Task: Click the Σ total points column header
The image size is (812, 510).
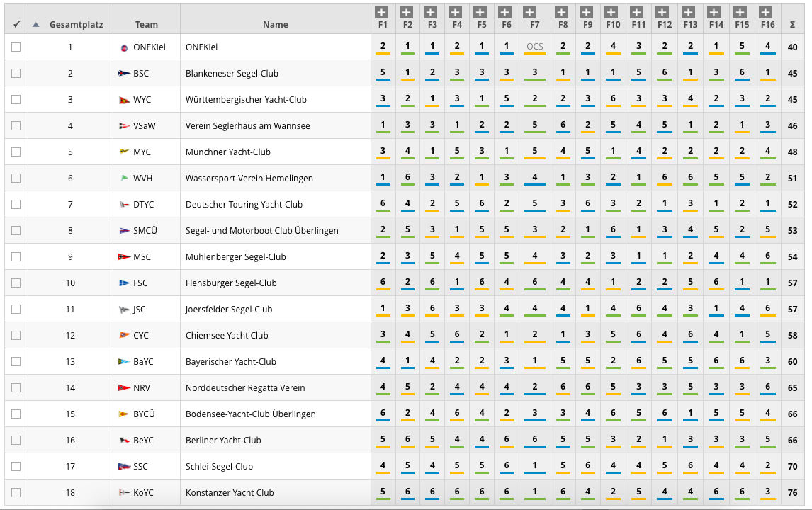Action: pos(792,25)
